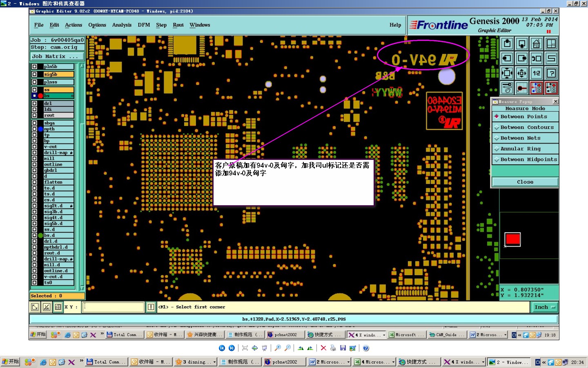Toggle the drl layer checkbox

point(34,103)
